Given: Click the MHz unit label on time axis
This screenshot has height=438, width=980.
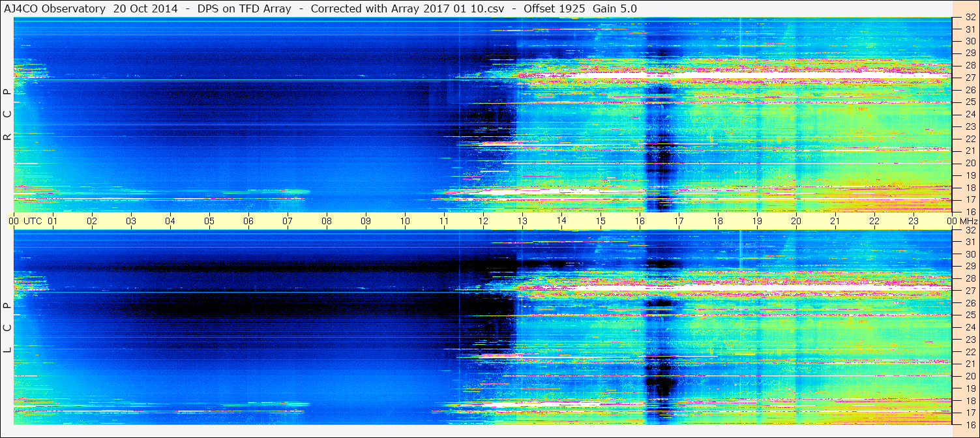Looking at the screenshot, I should 968,221.
